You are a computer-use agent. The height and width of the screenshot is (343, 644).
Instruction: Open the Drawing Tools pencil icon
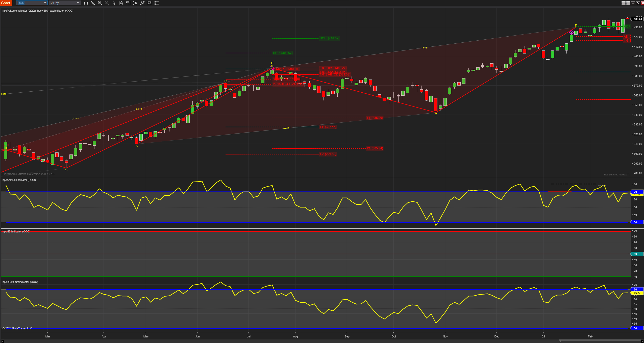tap(93, 3)
